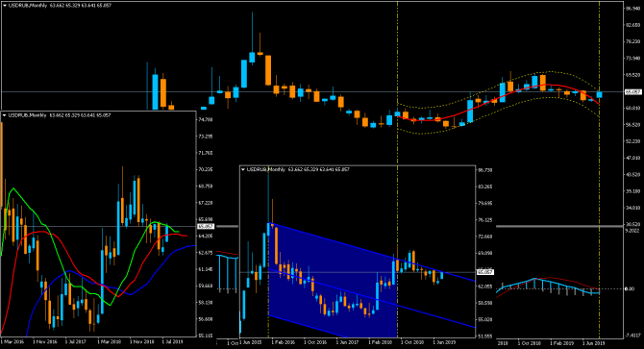Click the 65.057 price tag in left chart

click(x=206, y=226)
